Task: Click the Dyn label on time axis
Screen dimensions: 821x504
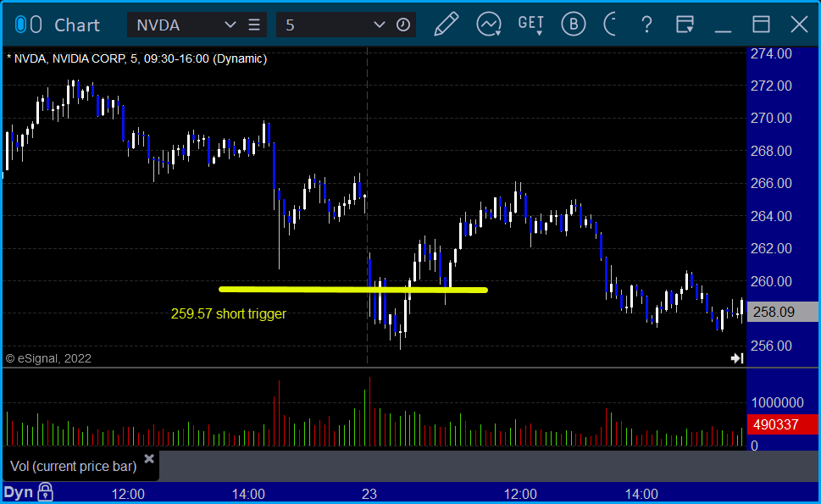Action: [19, 492]
